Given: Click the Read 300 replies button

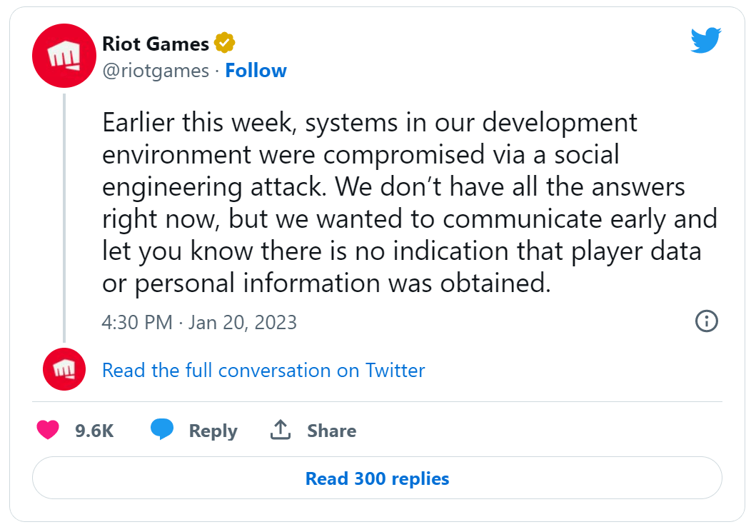Looking at the screenshot, I should click(x=377, y=478).
